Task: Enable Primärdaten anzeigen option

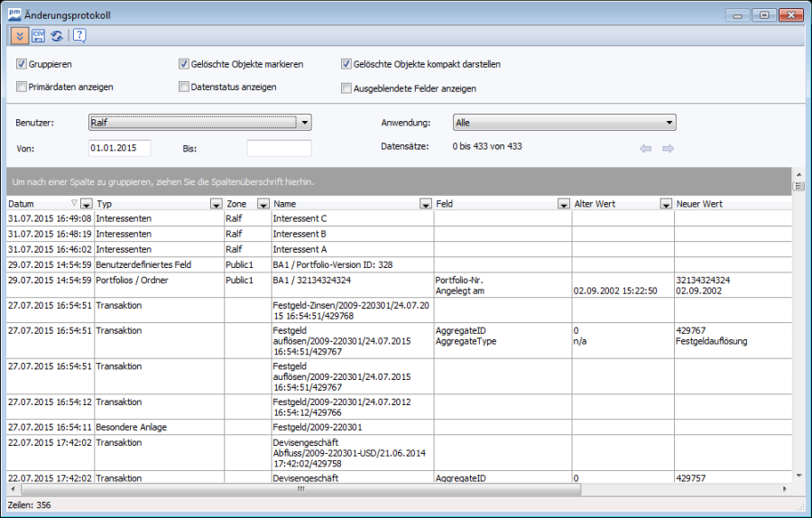Action: (x=22, y=87)
